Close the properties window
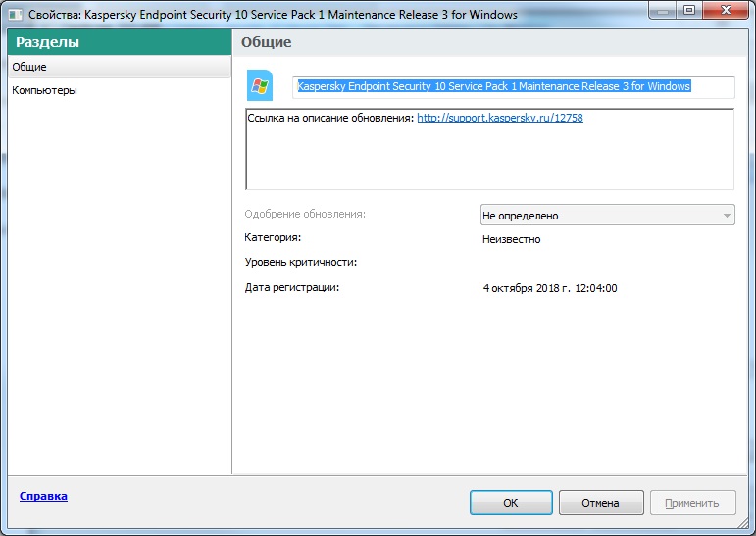Image resolution: width=756 pixels, height=536 pixels. [x=727, y=10]
